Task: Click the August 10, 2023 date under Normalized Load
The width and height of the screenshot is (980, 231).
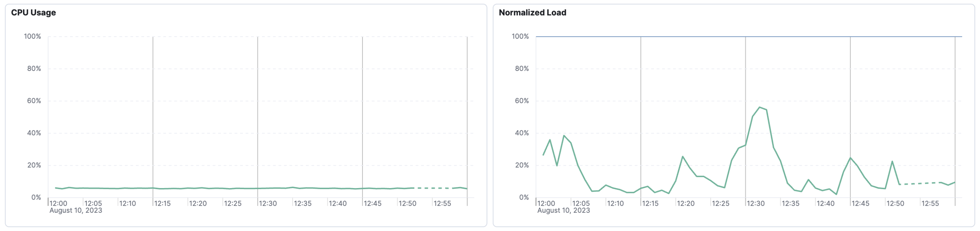Action: [x=563, y=211]
